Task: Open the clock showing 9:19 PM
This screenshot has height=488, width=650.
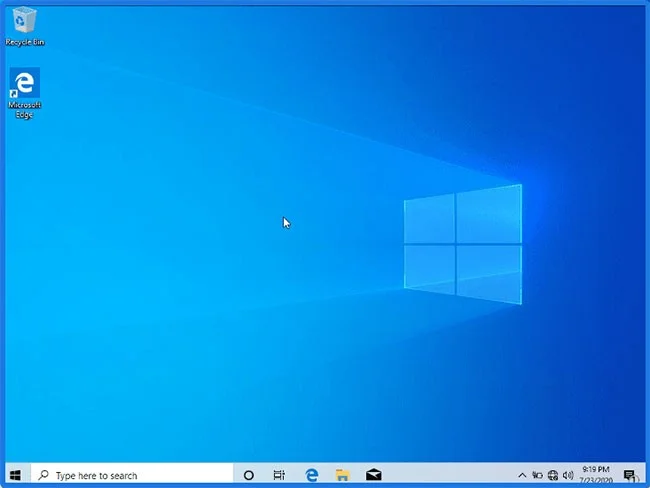Action: [596, 475]
